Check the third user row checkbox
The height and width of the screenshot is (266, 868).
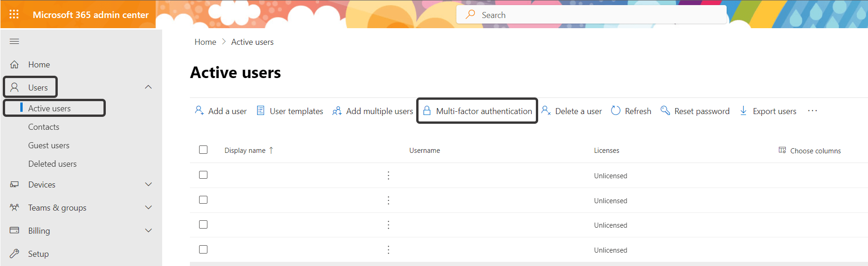tap(203, 224)
